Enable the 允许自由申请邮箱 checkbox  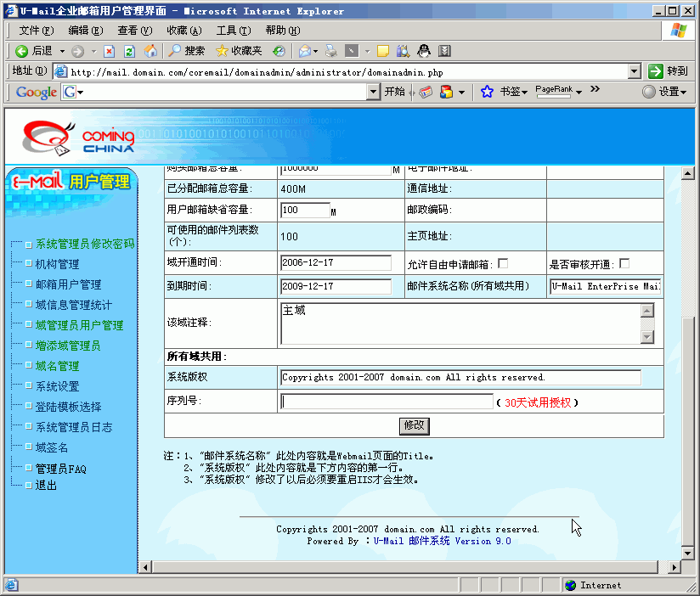[x=503, y=263]
